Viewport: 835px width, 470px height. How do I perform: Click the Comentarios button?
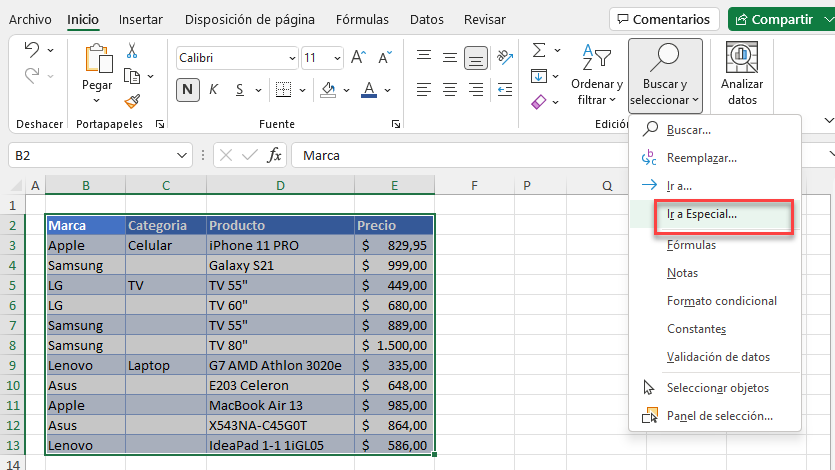pyautogui.click(x=664, y=19)
